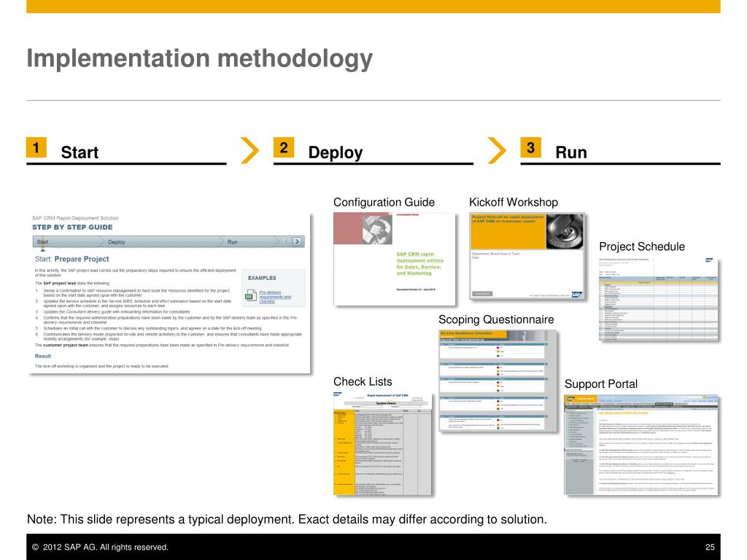Click the SAP logo on Kickoff Workshop thumbnail
747x560 pixels.
pyautogui.click(x=577, y=295)
